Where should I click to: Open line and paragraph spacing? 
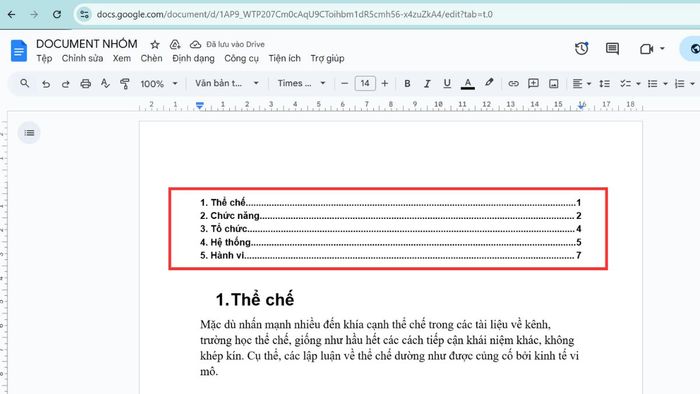click(x=604, y=84)
